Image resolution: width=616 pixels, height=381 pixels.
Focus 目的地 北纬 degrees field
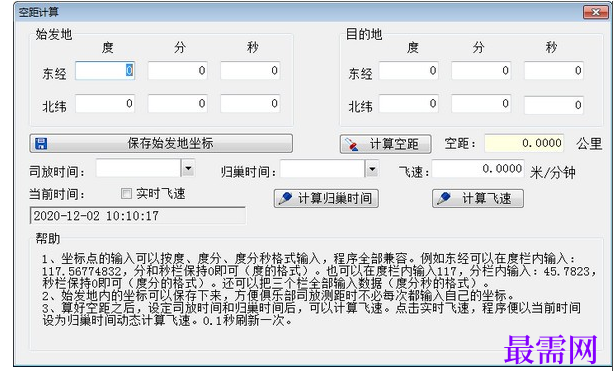[409, 104]
